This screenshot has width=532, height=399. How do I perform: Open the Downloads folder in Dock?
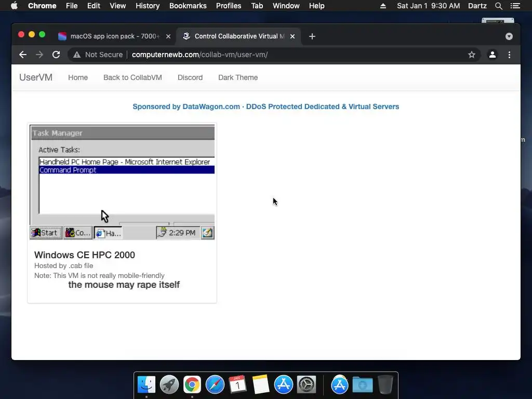[x=362, y=385]
